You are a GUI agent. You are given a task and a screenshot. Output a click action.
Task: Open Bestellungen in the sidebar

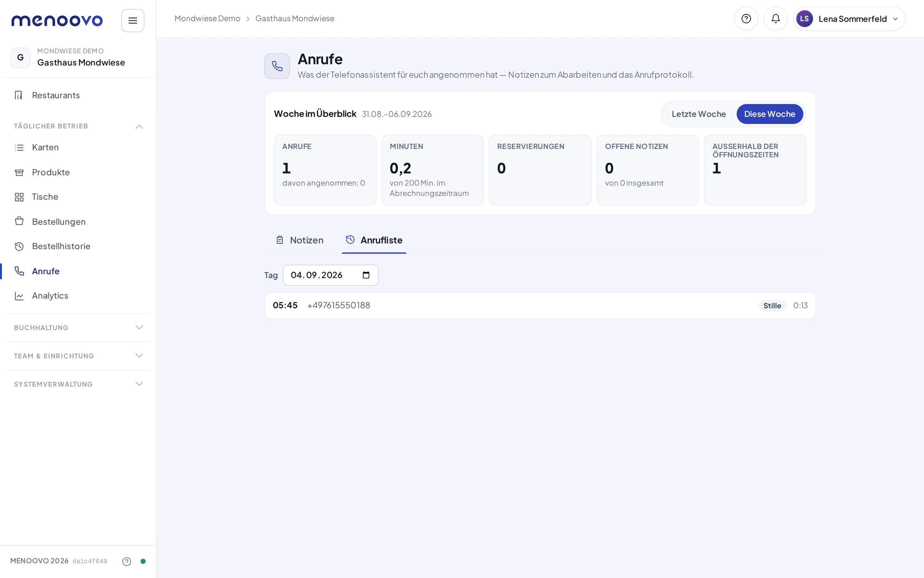(x=78, y=222)
